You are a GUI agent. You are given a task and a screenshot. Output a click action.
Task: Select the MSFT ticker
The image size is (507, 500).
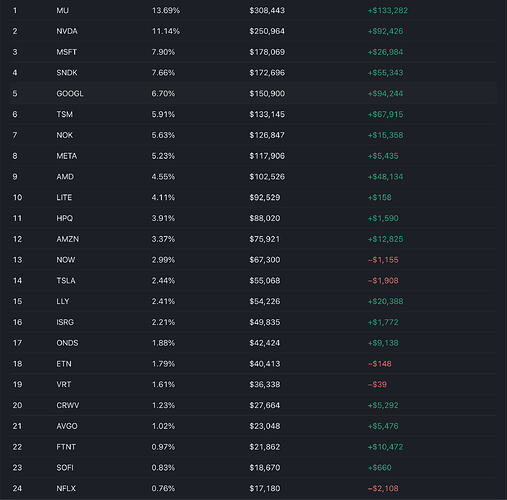pyautogui.click(x=66, y=52)
